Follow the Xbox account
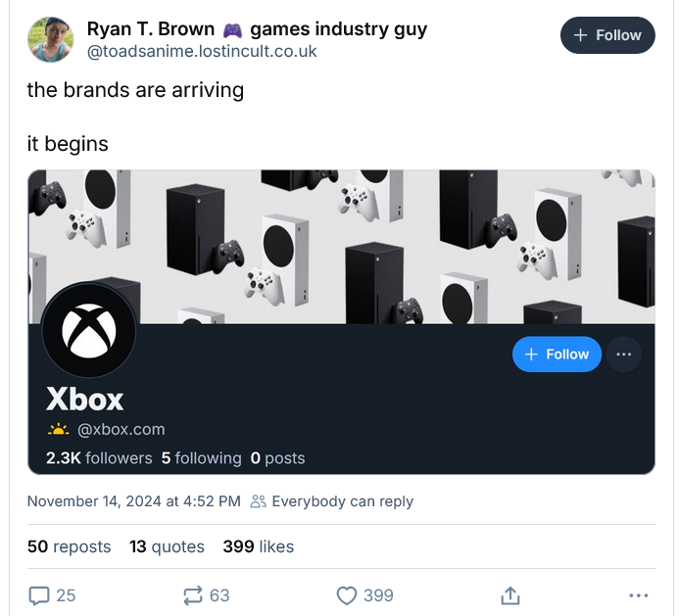 557,354
